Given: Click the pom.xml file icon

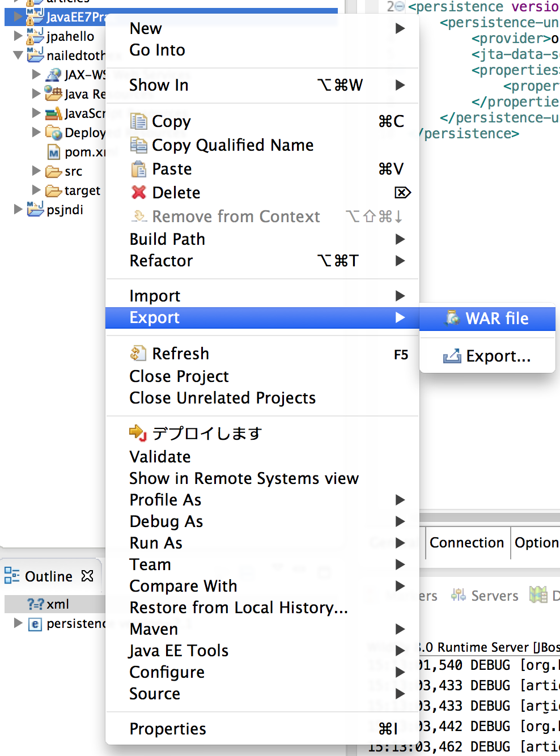Looking at the screenshot, I should point(53,152).
